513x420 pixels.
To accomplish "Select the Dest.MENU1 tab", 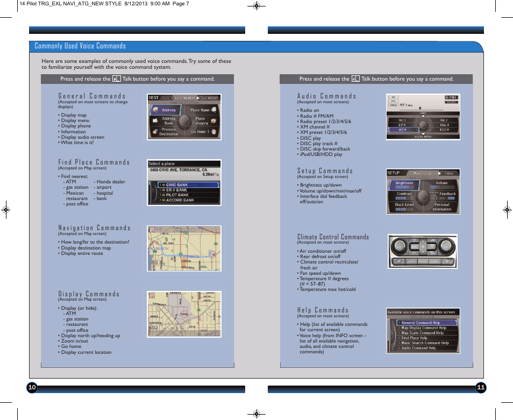I will click(185, 98).
